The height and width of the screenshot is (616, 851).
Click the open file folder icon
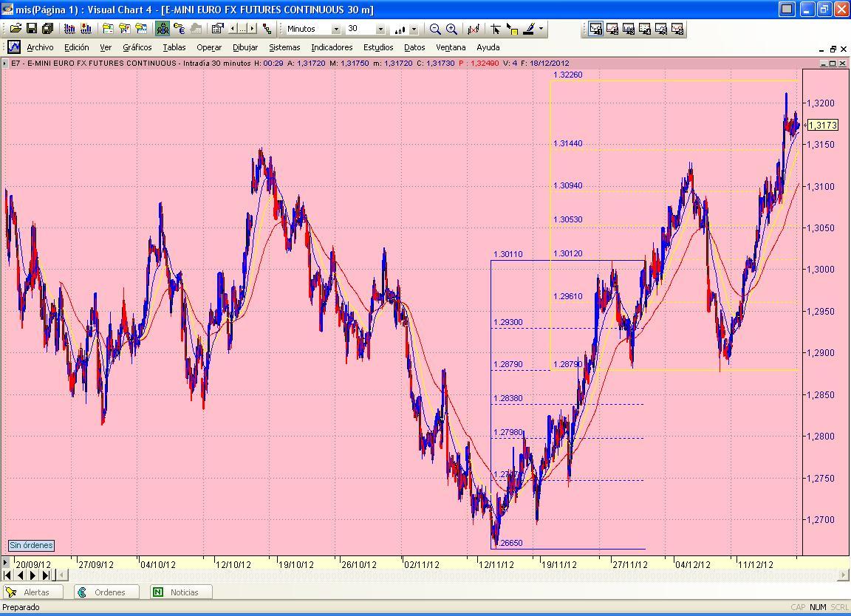click(15, 29)
